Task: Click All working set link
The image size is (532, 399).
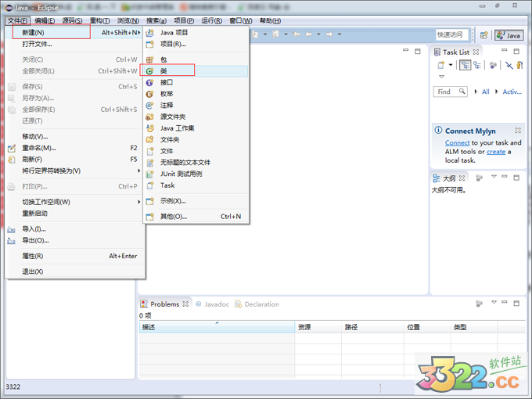Action: point(486,92)
